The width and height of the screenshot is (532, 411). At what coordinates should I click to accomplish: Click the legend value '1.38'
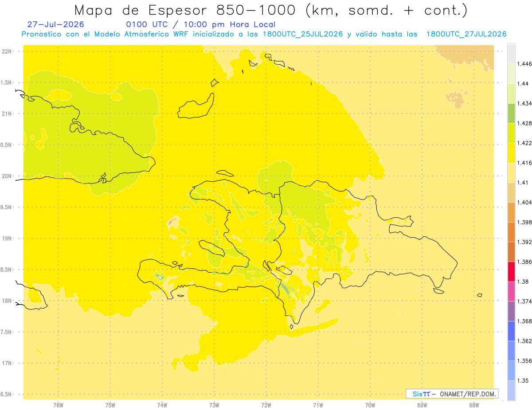523,282
